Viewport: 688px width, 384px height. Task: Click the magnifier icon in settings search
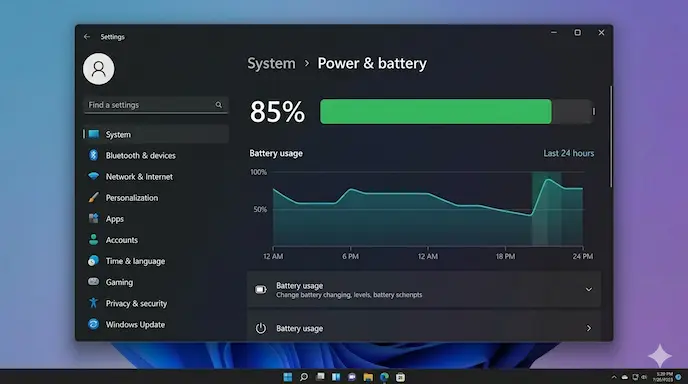point(219,105)
